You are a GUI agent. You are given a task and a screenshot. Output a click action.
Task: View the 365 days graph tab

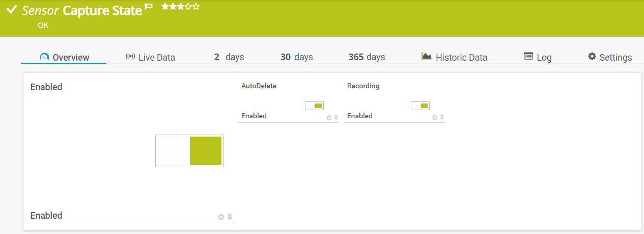pyautogui.click(x=367, y=57)
